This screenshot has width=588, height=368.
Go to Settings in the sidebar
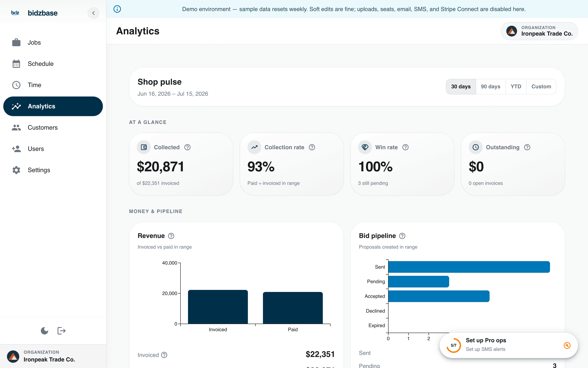[x=53, y=170]
